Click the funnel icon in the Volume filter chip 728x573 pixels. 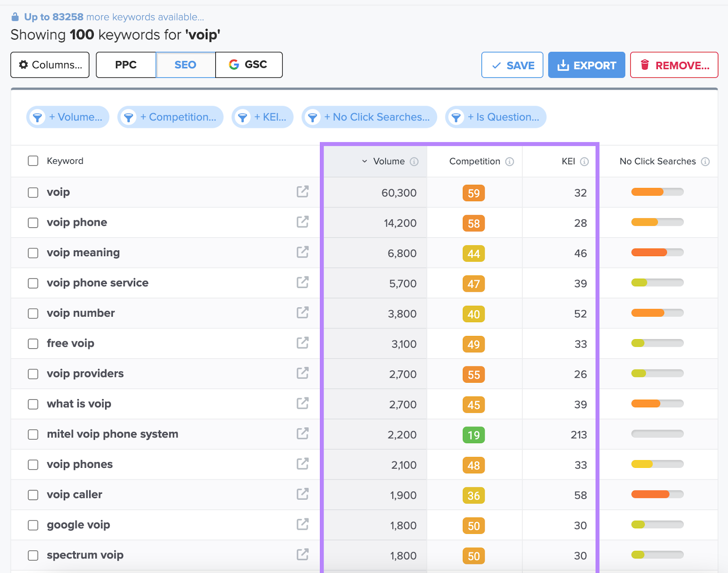[x=37, y=117]
